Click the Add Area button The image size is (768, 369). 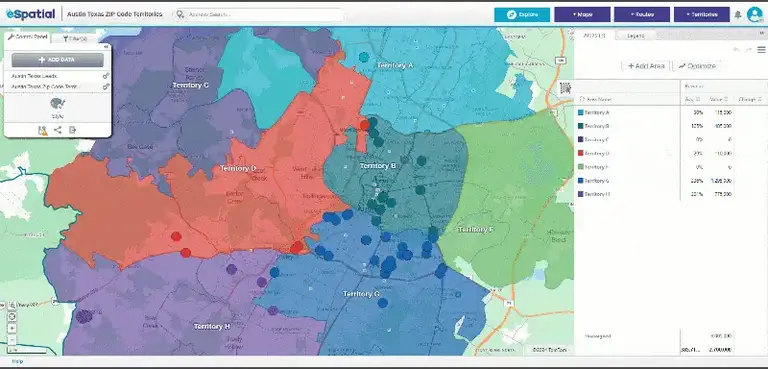[x=646, y=66]
